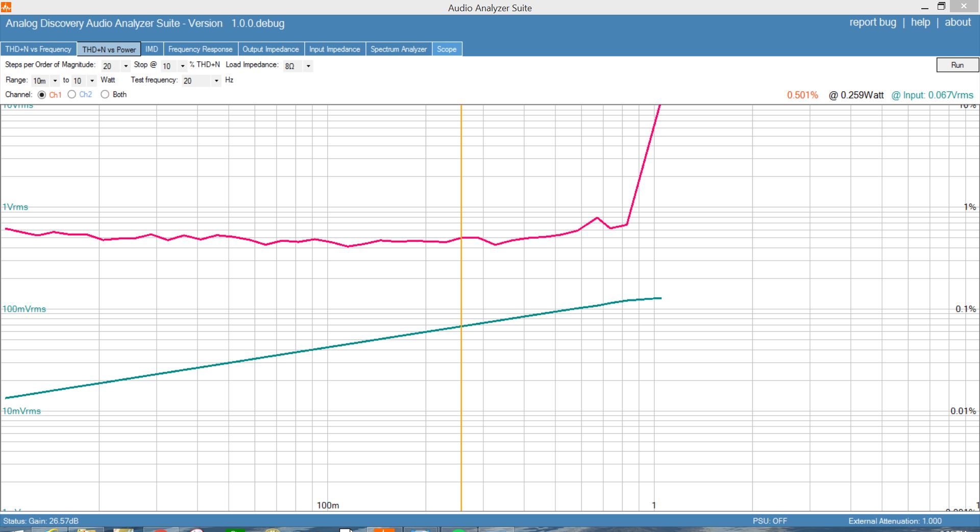Click the PSU: OFF status text
Image resolution: width=980 pixels, height=532 pixels.
tap(770, 521)
